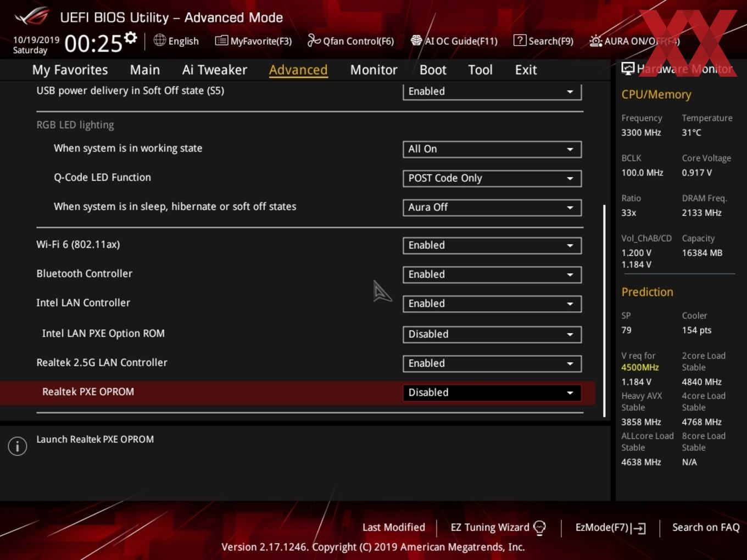Click the info icon beside help text
The image size is (747, 560).
18,446
